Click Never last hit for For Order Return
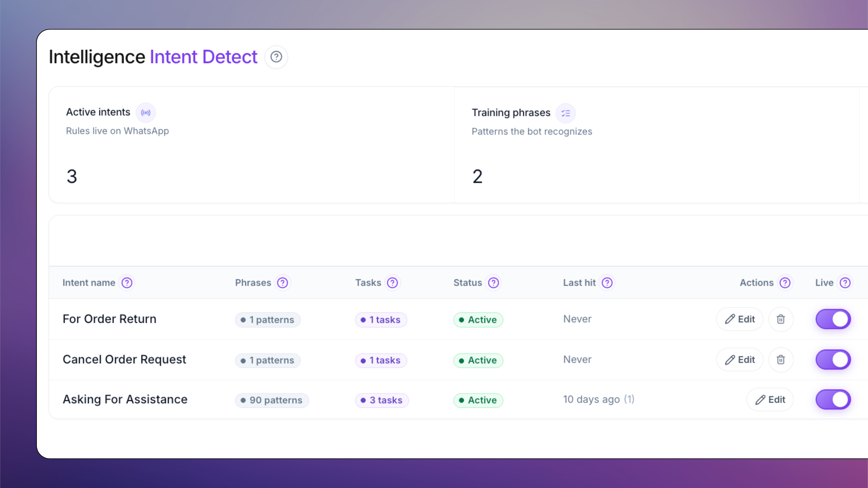Viewport: 868px width, 488px height. (x=578, y=319)
